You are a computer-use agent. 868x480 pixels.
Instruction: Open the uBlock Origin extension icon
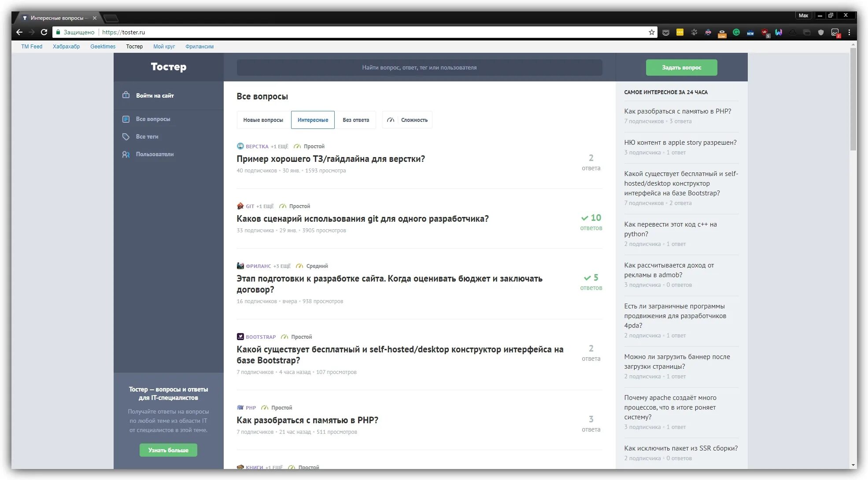[x=765, y=33]
